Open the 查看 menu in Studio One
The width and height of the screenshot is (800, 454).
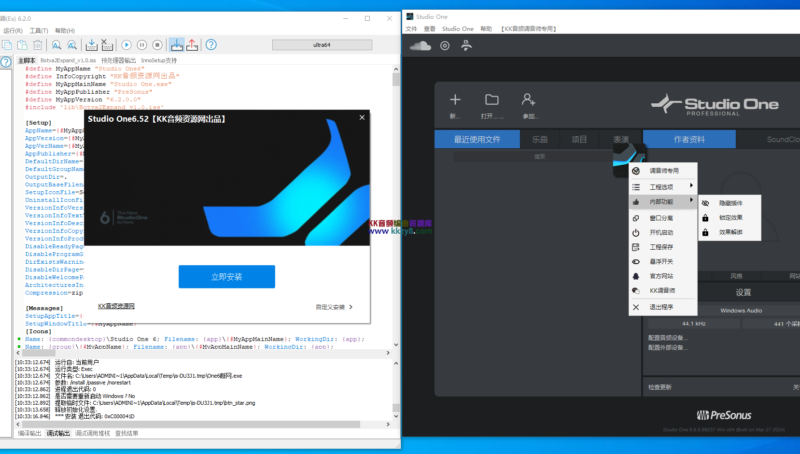coord(430,29)
